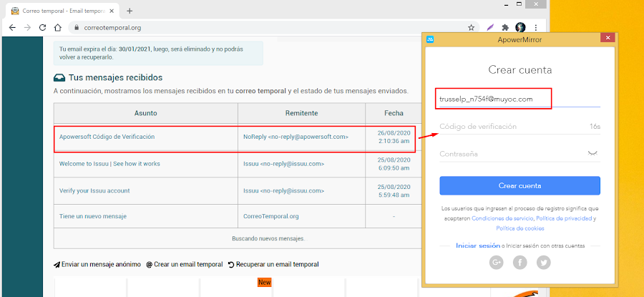
Task: Click the Buscando nuevos mensajes status text
Action: (x=270, y=238)
